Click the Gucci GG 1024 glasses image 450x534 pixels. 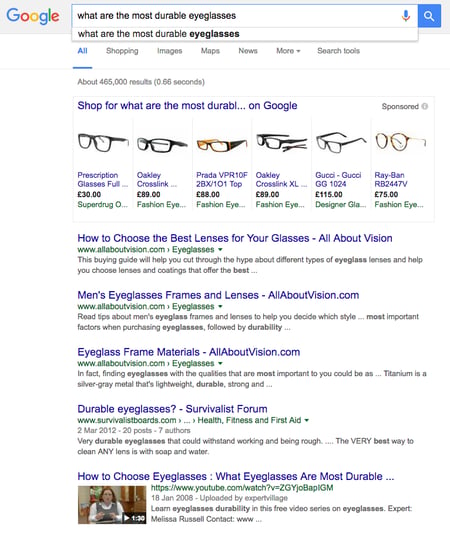(341, 142)
